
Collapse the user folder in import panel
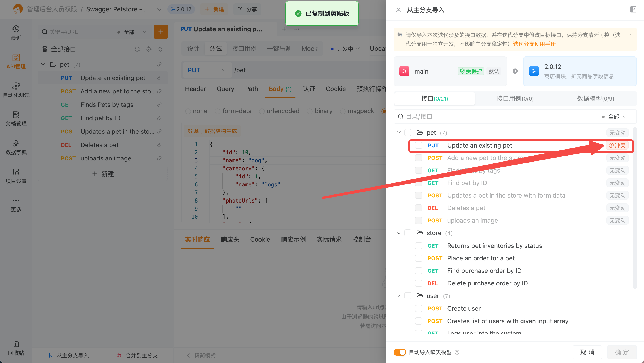tap(399, 296)
